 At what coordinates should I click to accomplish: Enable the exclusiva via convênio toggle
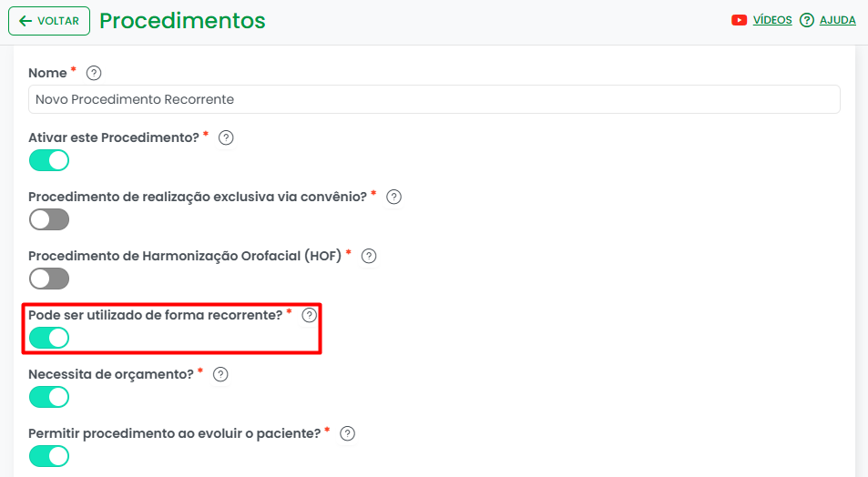(49, 219)
